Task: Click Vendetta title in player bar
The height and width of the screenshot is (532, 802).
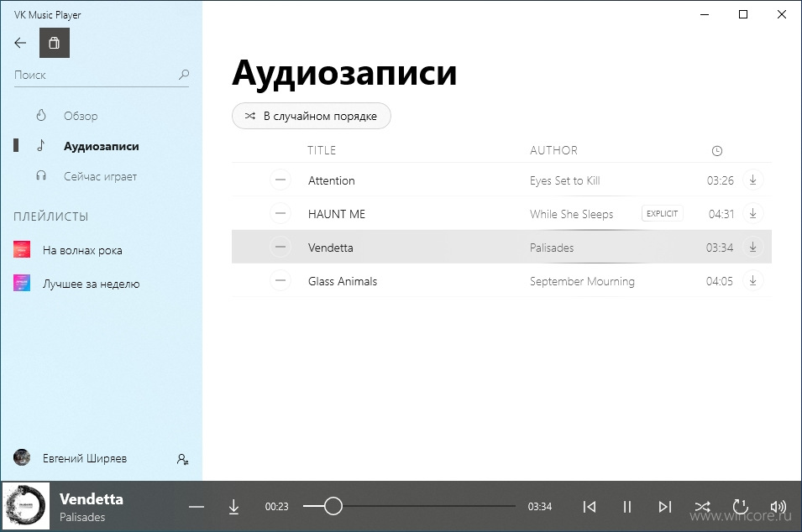Action: click(92, 498)
